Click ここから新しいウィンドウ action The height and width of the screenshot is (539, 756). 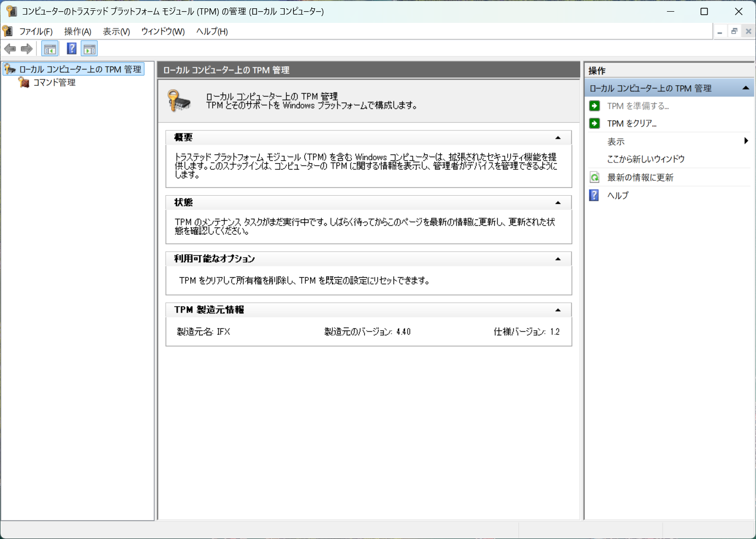[x=645, y=159]
